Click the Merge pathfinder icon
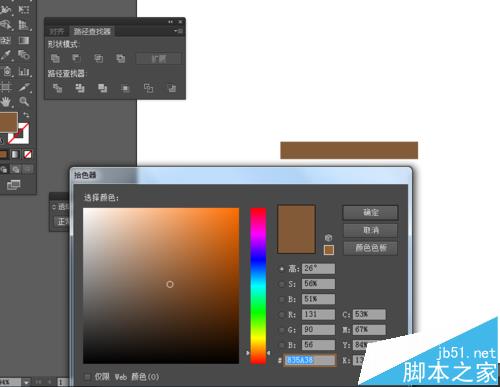 coord(102,88)
